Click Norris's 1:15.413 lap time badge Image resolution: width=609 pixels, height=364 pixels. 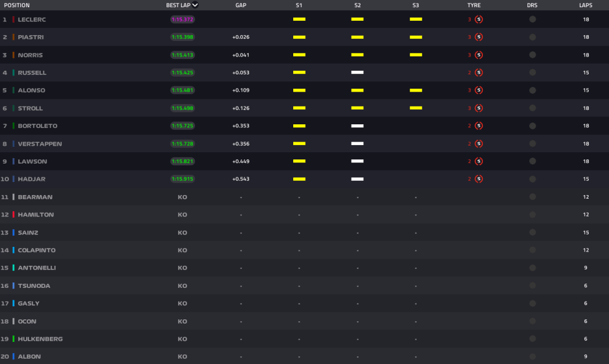(x=183, y=55)
